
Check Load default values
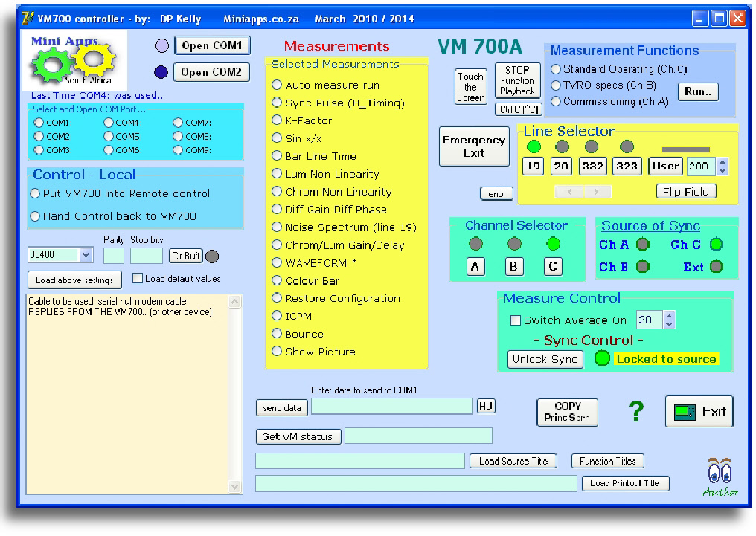click(138, 277)
